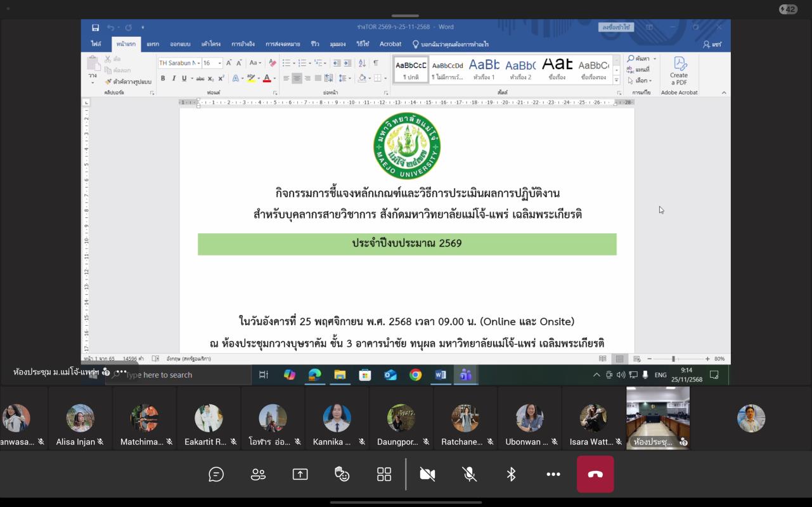Open the แทรก ribbon tab
This screenshot has height=507, width=812.
(153, 44)
